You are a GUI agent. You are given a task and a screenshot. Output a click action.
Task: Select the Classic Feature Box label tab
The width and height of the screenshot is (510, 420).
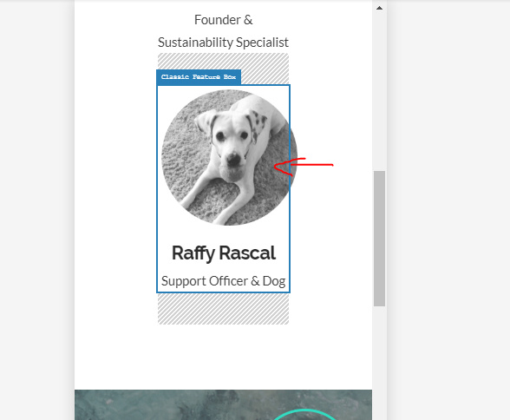199,77
